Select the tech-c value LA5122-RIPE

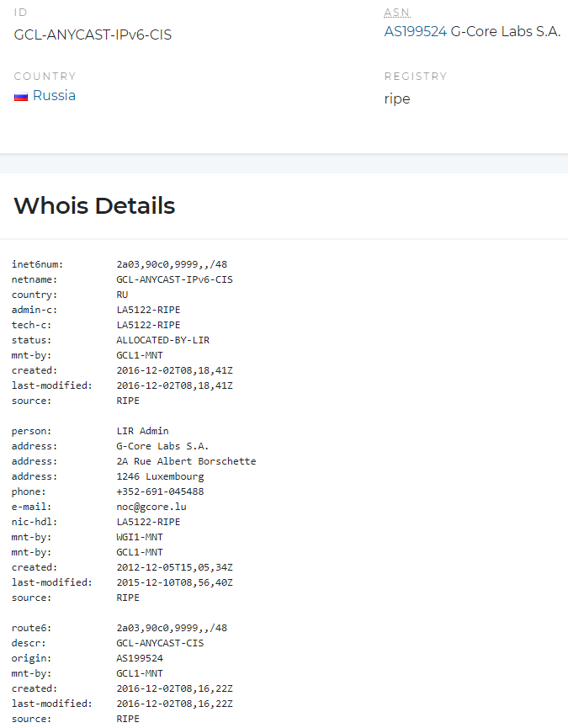[148, 325]
